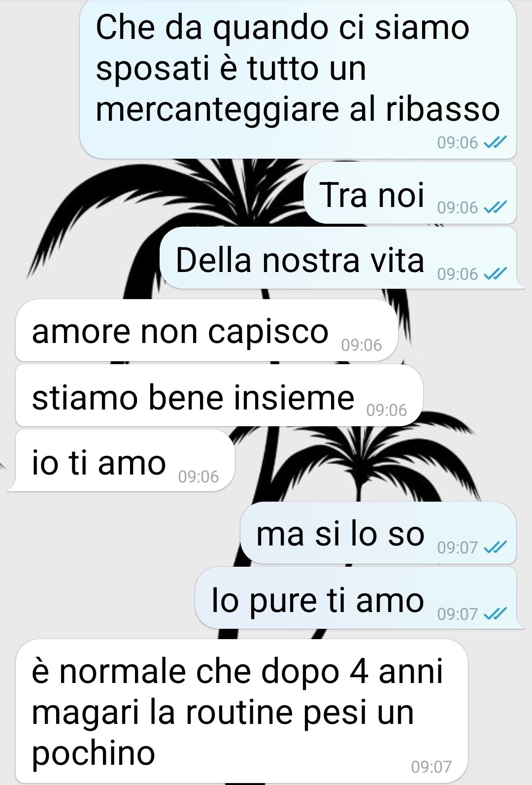This screenshot has width=532, height=785.
Task: Select the 'Tra noi' message bubble
Action: tap(410, 193)
